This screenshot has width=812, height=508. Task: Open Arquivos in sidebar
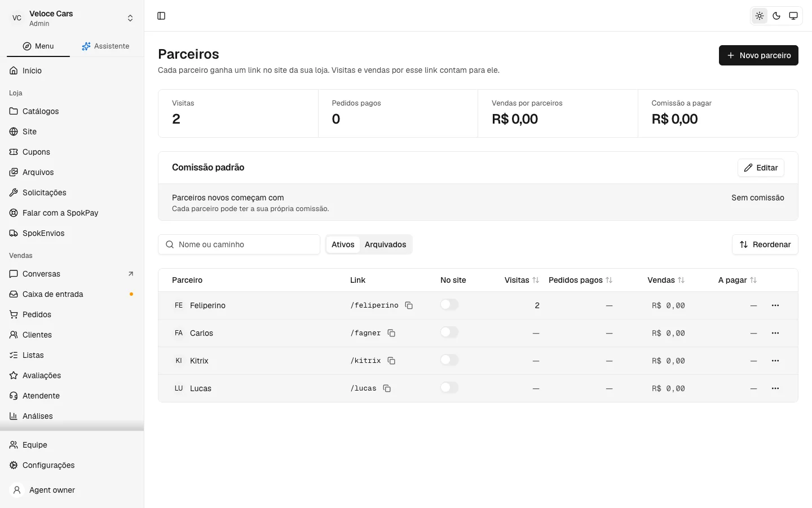[x=72, y=172]
